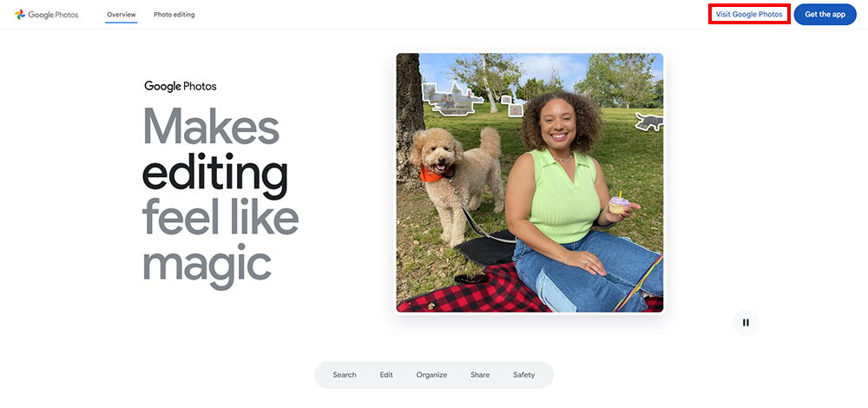The height and width of the screenshot is (408, 868).
Task: Open the Visit Google Photos link
Action: [x=749, y=15]
